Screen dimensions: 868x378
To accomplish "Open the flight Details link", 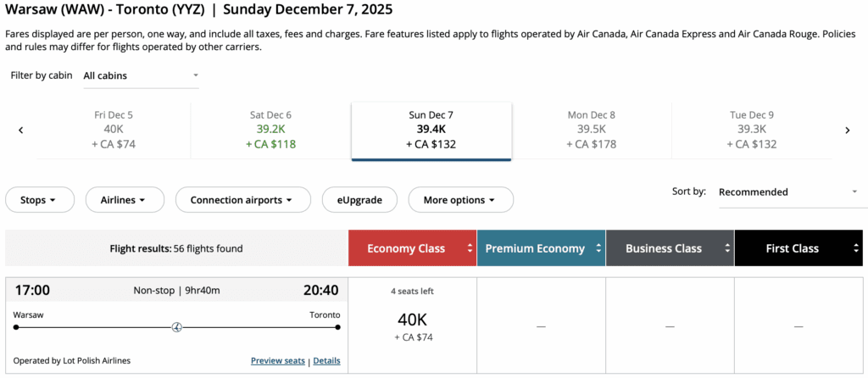I will pyautogui.click(x=326, y=361).
